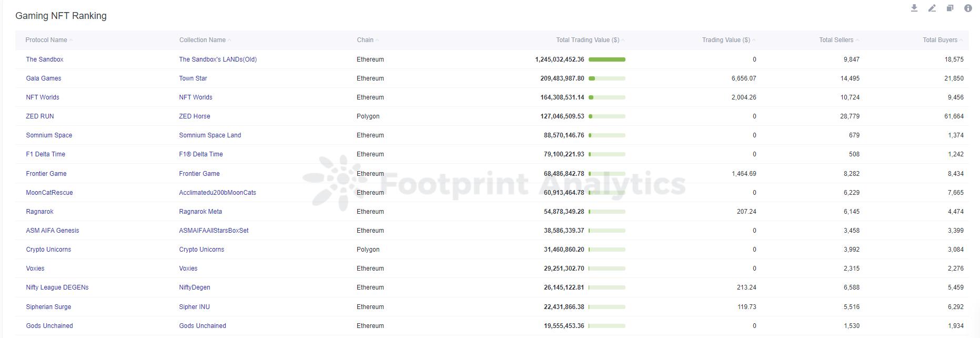The width and height of the screenshot is (980, 338).
Task: Open the Somnium Space Land collection
Action: click(210, 135)
